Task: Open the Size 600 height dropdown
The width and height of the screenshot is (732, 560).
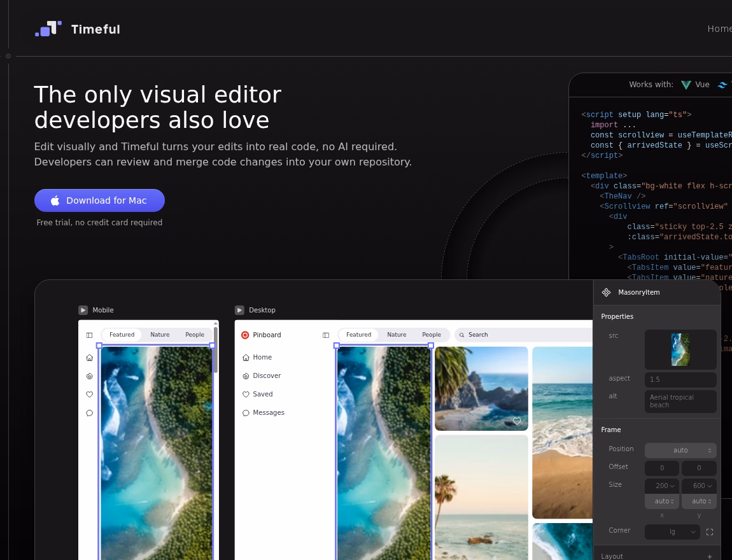Action: [x=699, y=486]
